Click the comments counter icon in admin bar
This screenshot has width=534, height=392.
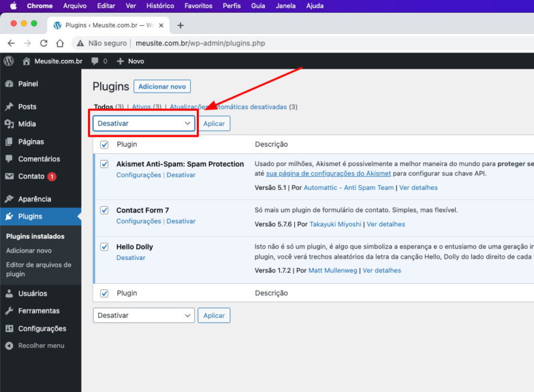click(93, 61)
